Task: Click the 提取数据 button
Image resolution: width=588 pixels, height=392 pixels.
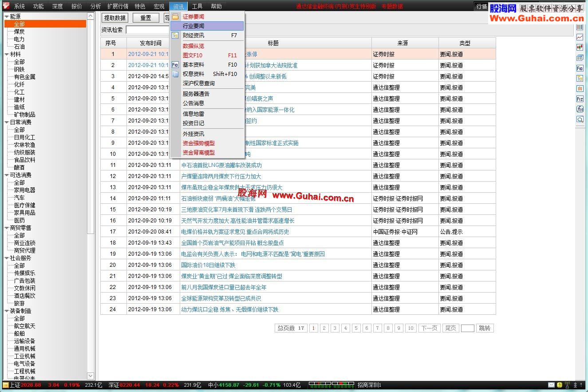Action: 115,18
